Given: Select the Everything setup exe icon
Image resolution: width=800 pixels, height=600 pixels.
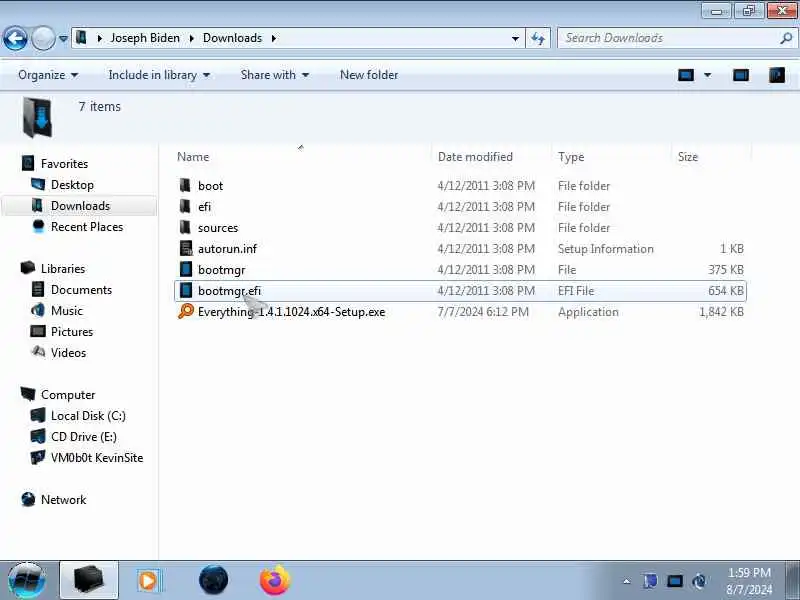Looking at the screenshot, I should (186, 311).
